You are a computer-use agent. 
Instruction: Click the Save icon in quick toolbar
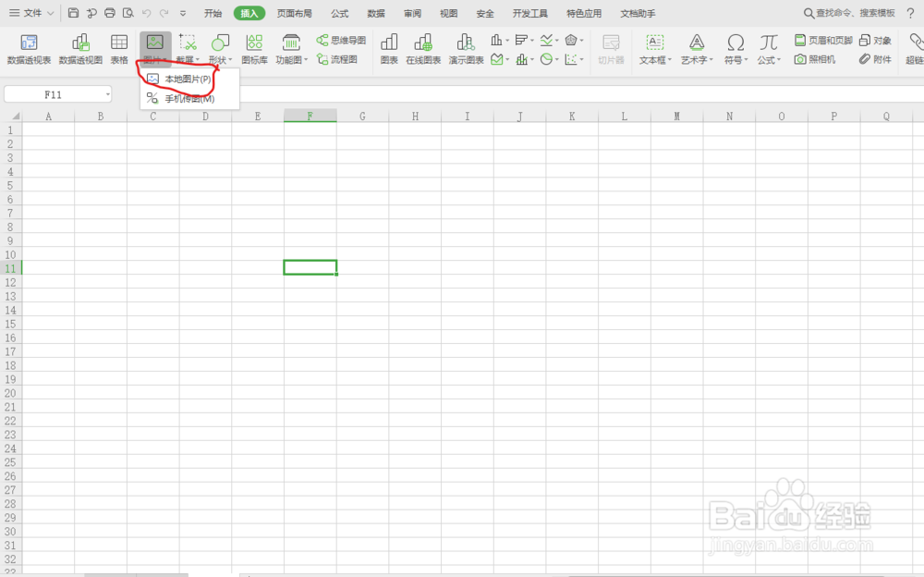pyautogui.click(x=73, y=12)
